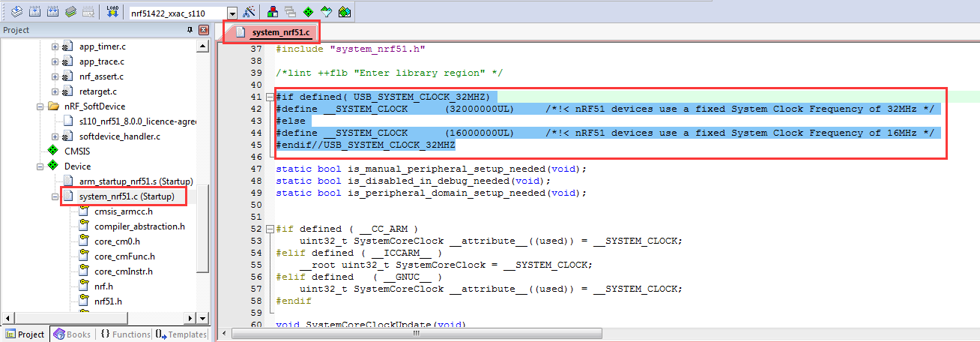This screenshot has height=342, width=980.
Task: Expand the softdevice_handler.c tree node
Action: (x=55, y=136)
